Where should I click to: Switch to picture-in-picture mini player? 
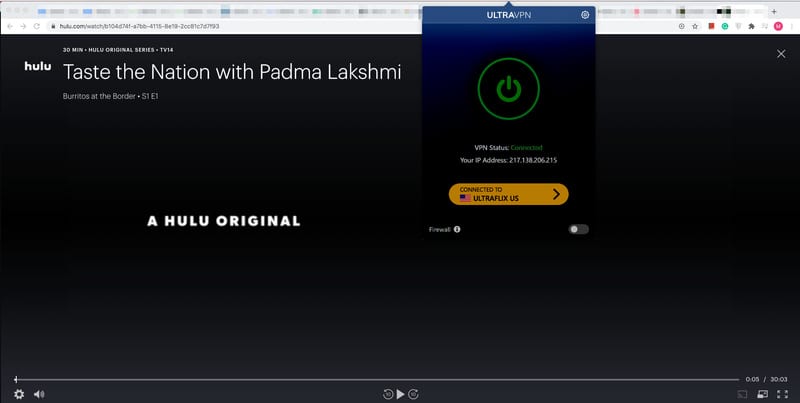click(x=763, y=394)
